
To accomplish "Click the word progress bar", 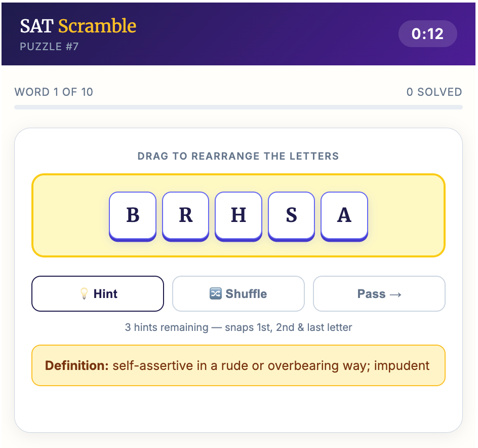I will click(238, 107).
